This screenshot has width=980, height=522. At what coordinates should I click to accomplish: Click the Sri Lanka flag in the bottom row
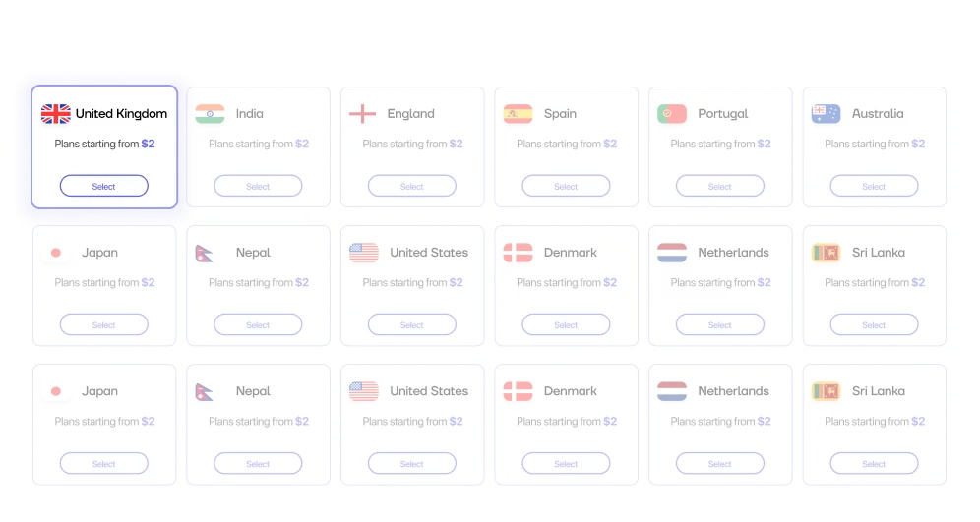pyautogui.click(x=826, y=391)
